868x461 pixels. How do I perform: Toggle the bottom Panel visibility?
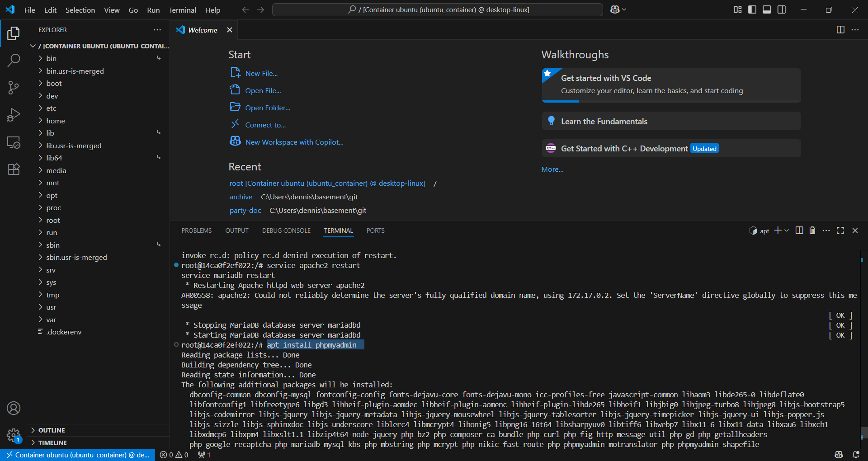pos(767,9)
